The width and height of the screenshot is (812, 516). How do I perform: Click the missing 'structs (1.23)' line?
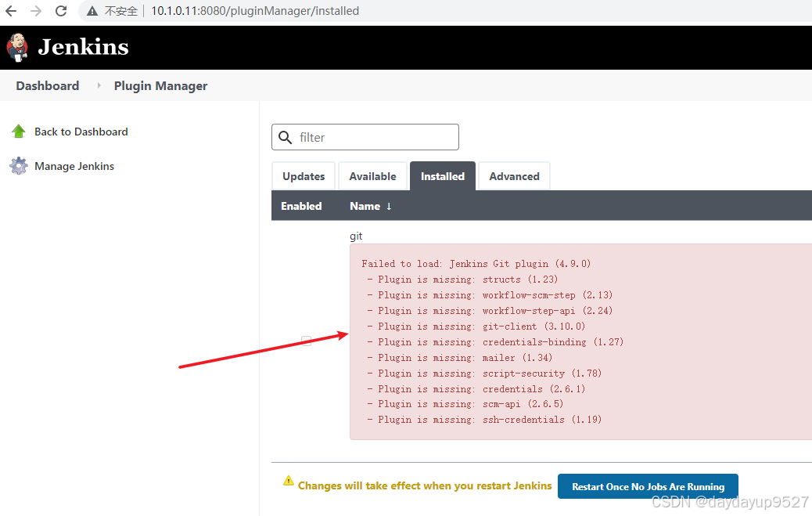point(462,280)
